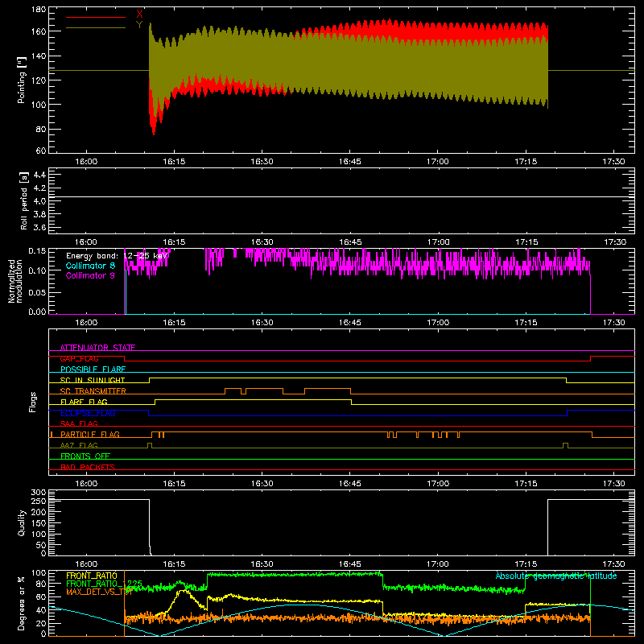644x644 pixels.
Task: Click the Normalized modulation axis title
Action: coord(15,281)
